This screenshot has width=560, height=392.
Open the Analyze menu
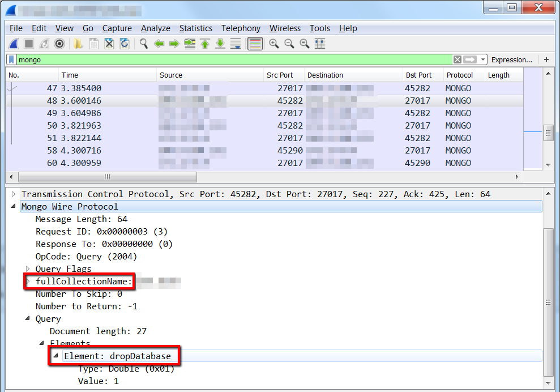pyautogui.click(x=155, y=28)
